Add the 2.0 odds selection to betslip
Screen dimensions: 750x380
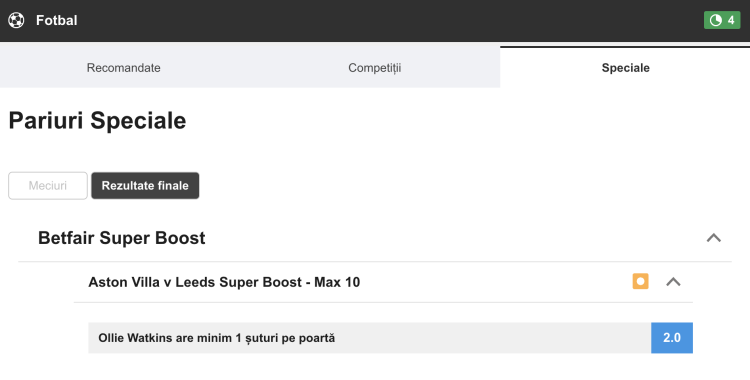point(672,338)
